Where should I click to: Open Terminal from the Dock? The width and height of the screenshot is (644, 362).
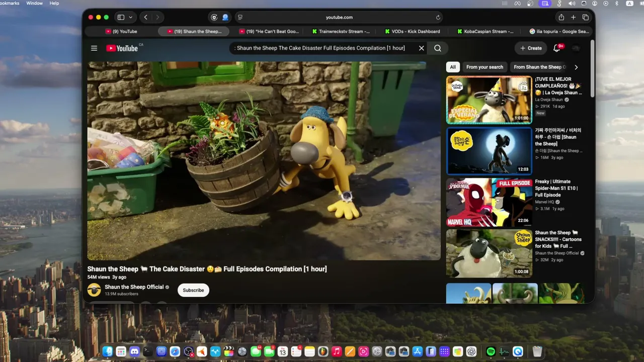click(148, 351)
